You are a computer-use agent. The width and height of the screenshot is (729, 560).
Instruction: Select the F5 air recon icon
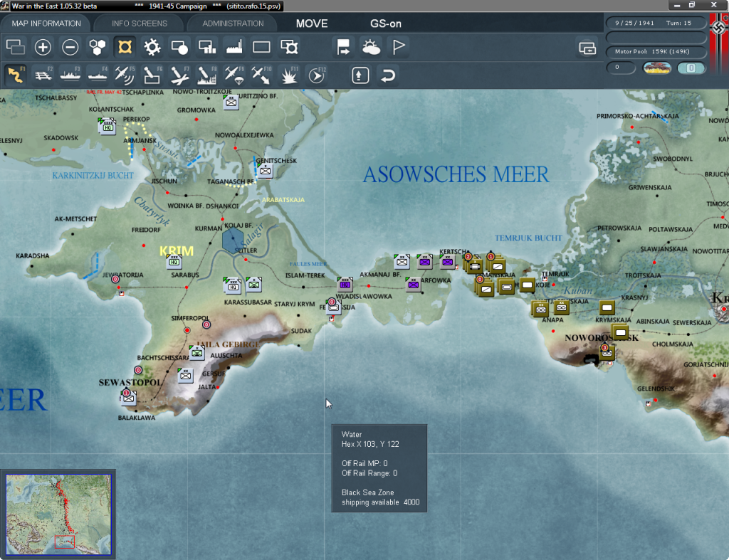click(x=125, y=75)
